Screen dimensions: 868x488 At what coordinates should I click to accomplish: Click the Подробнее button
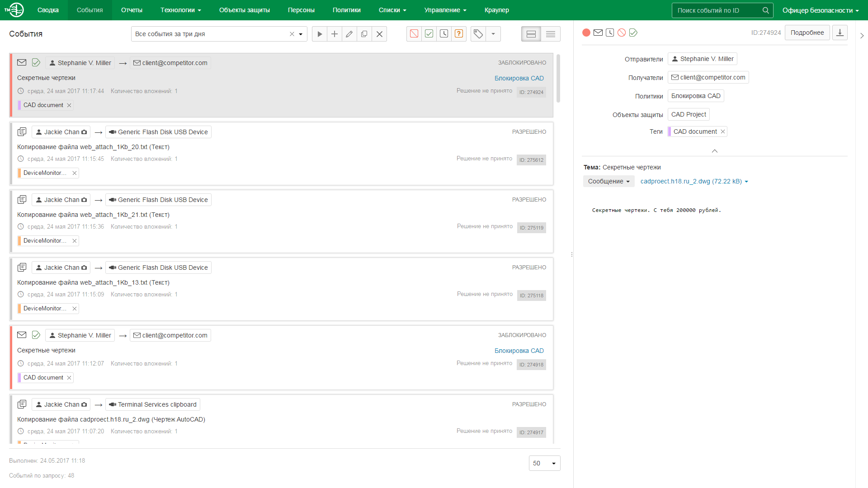(807, 33)
